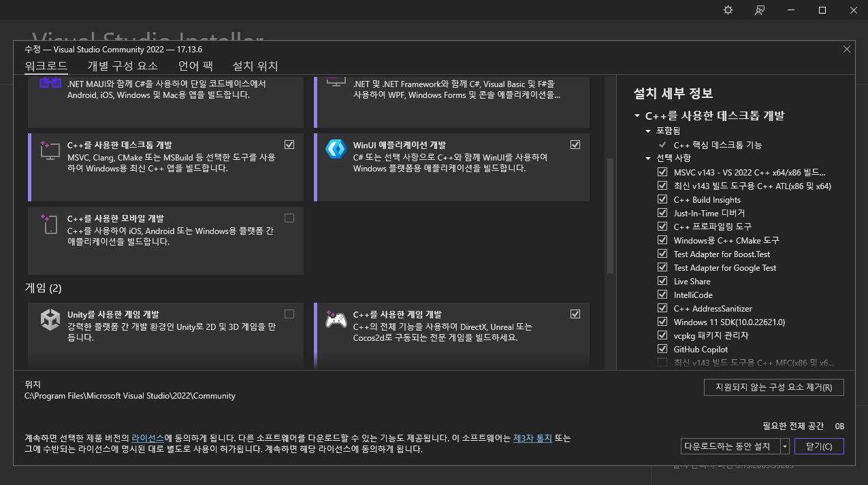Screen dimensions: 868x485
Task: Click the .NET desktop development workload icon
Action: click(336, 81)
